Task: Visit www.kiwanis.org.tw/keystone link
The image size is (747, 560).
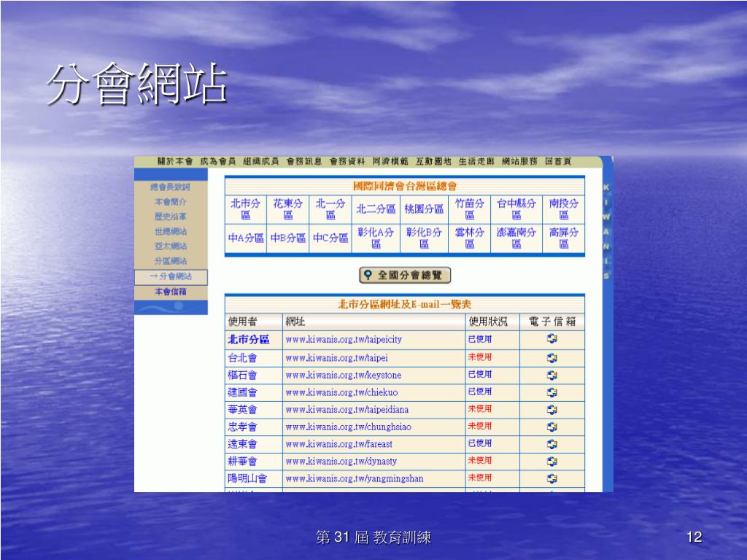Action: click(x=344, y=376)
